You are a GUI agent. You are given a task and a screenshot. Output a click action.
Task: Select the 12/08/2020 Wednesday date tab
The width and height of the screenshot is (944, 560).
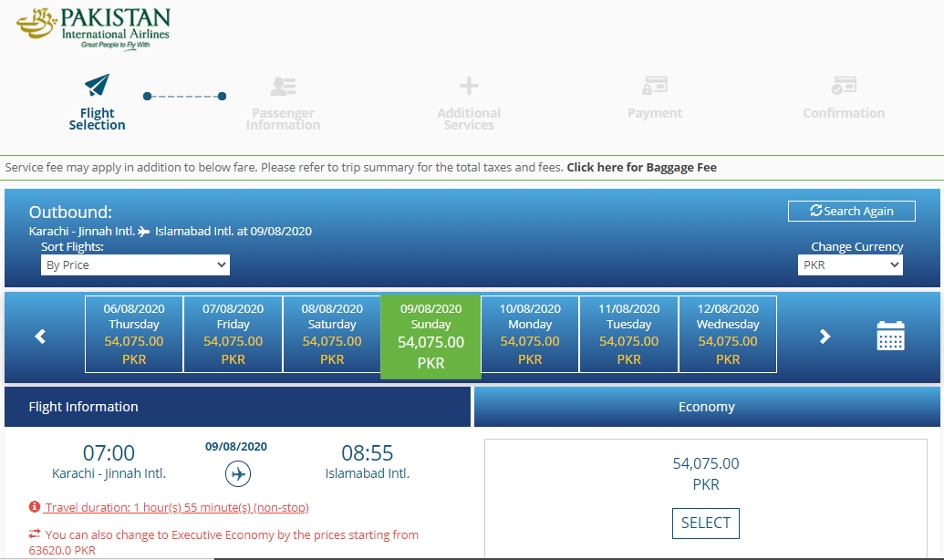pos(728,334)
